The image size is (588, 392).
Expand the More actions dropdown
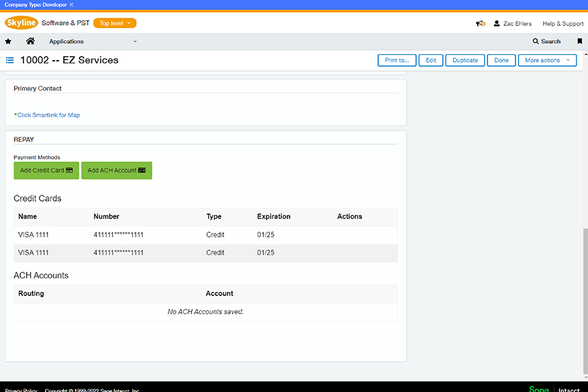point(547,60)
